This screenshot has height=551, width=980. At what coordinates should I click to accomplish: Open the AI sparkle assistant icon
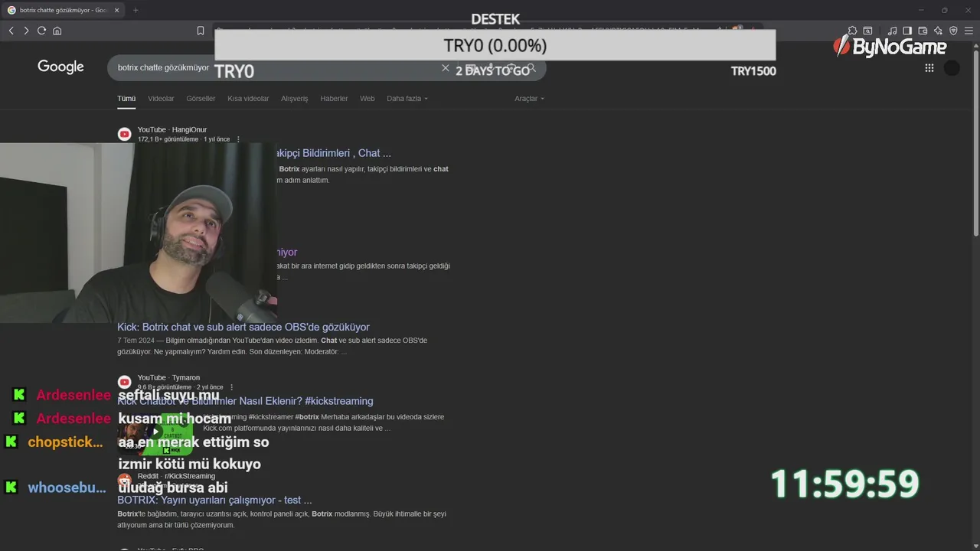click(938, 31)
